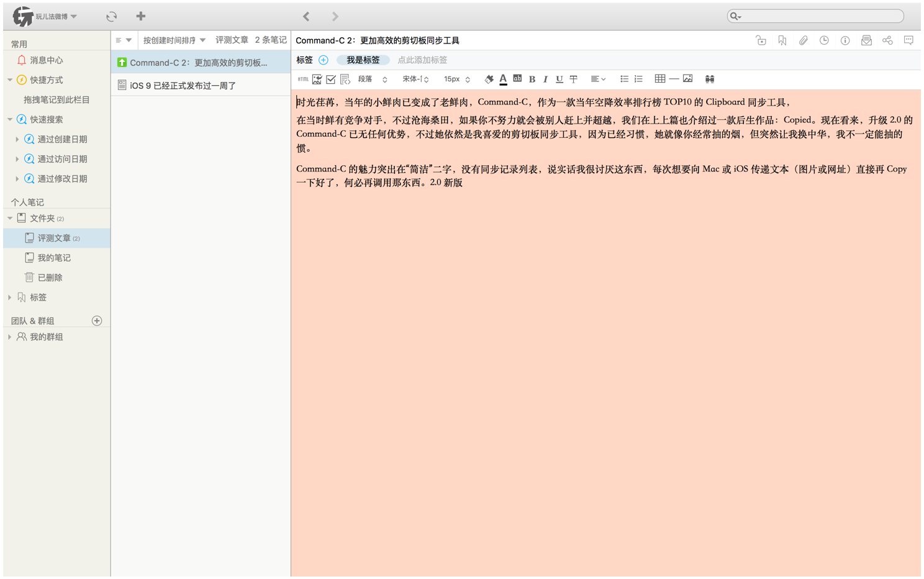Screen dimensions: 924x579
Task: Expand 通过访问日期 search
Action: pos(17,159)
